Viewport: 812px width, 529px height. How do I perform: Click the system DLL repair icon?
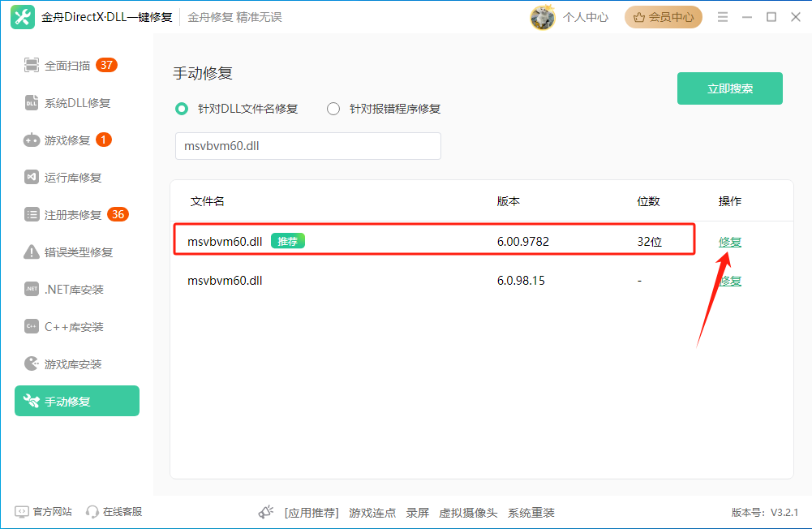pyautogui.click(x=32, y=102)
